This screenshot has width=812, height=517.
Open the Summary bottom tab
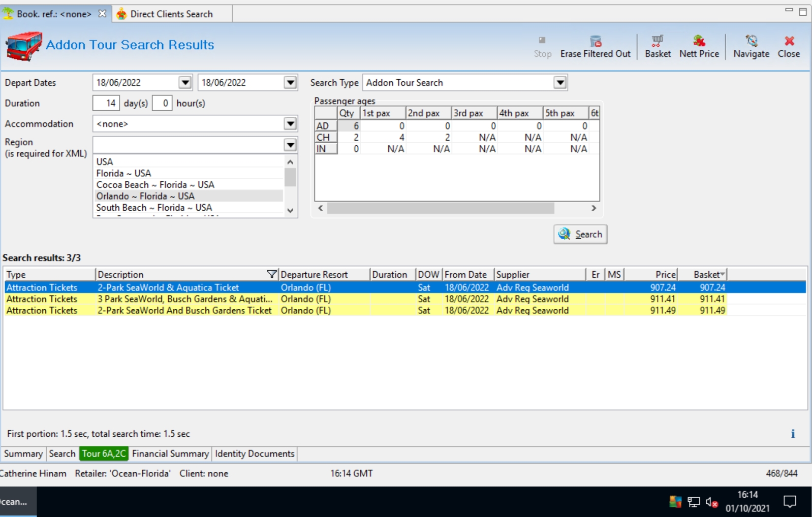tap(23, 454)
